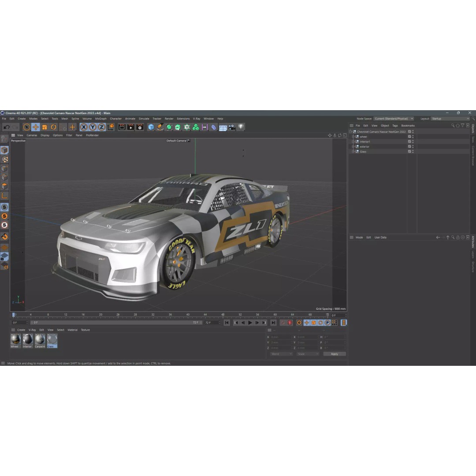Activate the Move tool
476x476 pixels.
[36, 127]
